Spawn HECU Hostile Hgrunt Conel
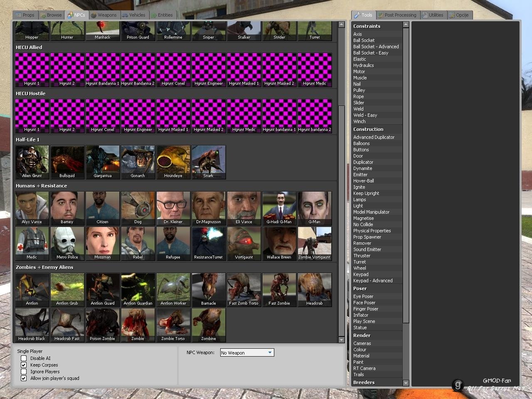 click(103, 116)
